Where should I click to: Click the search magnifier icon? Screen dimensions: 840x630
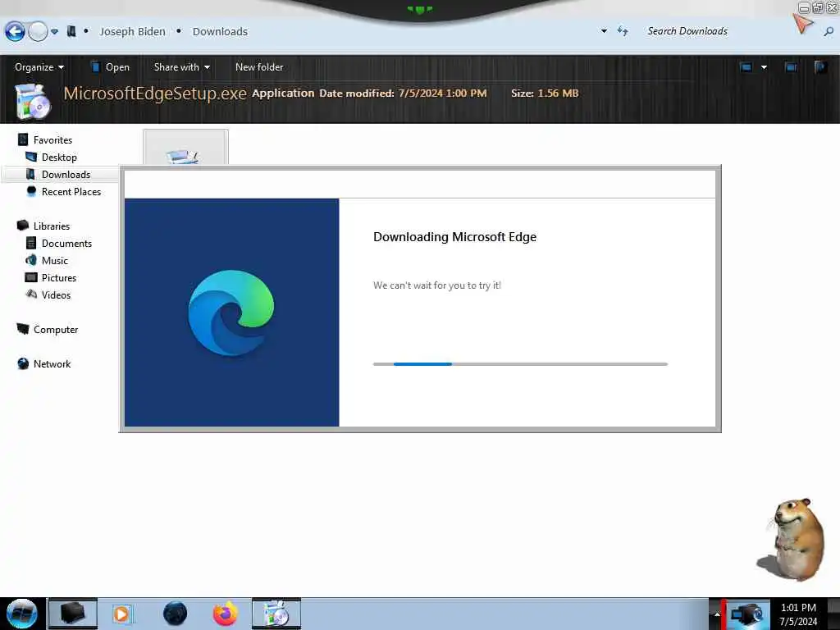click(829, 32)
